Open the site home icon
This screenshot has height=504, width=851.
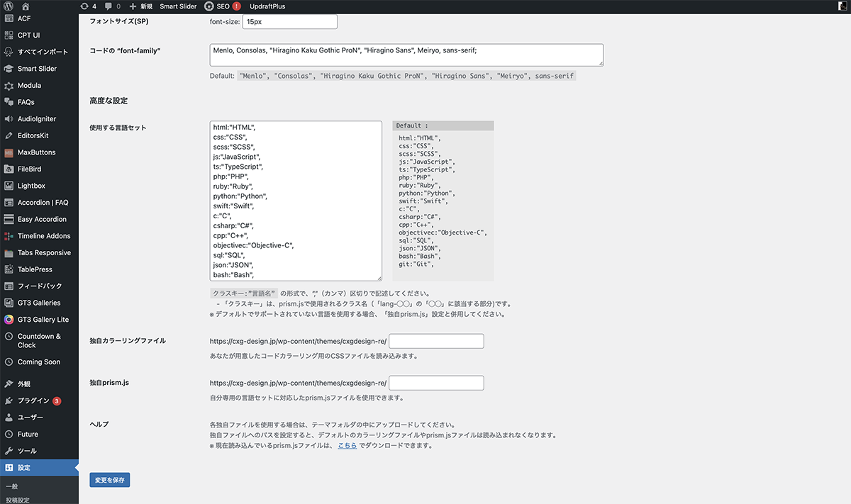26,6
